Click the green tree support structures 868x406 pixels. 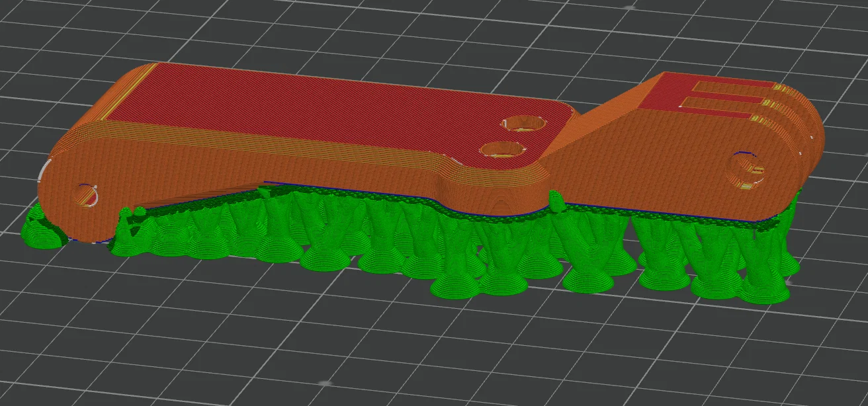(410, 243)
